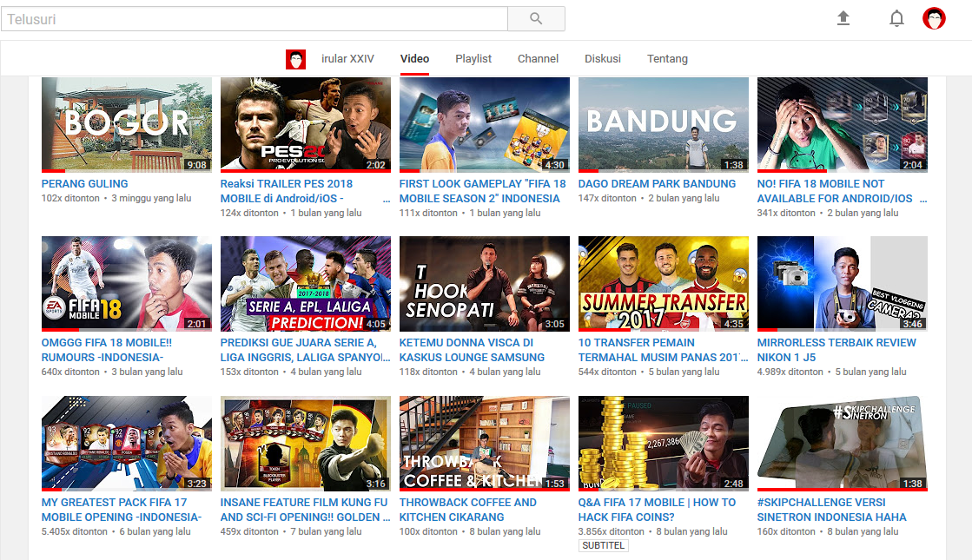Play the PES 2018 reaction thumbnail
The image size is (972, 560).
coord(306,124)
